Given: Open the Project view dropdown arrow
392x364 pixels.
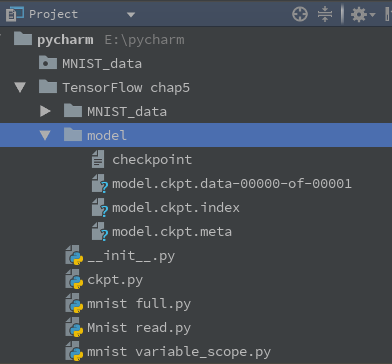Looking at the screenshot, I should click(x=131, y=15).
